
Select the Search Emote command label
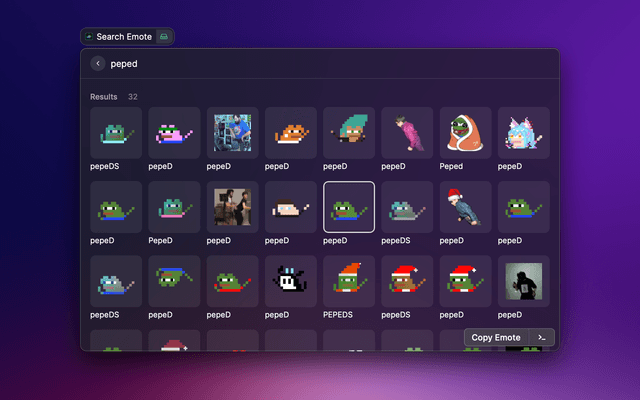click(x=124, y=37)
